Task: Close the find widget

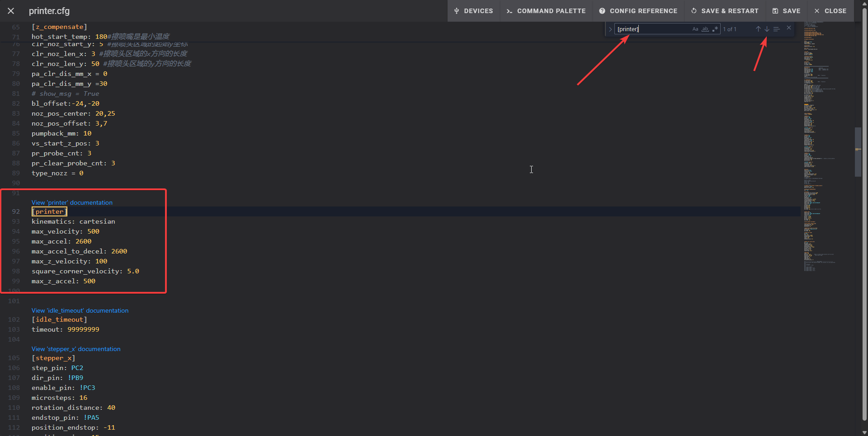Action: (789, 28)
